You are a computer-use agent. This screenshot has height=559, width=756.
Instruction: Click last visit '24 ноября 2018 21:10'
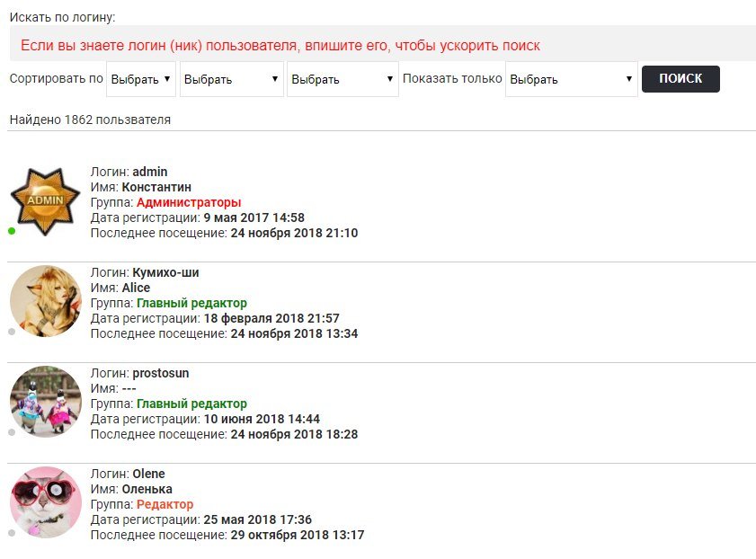[294, 234]
